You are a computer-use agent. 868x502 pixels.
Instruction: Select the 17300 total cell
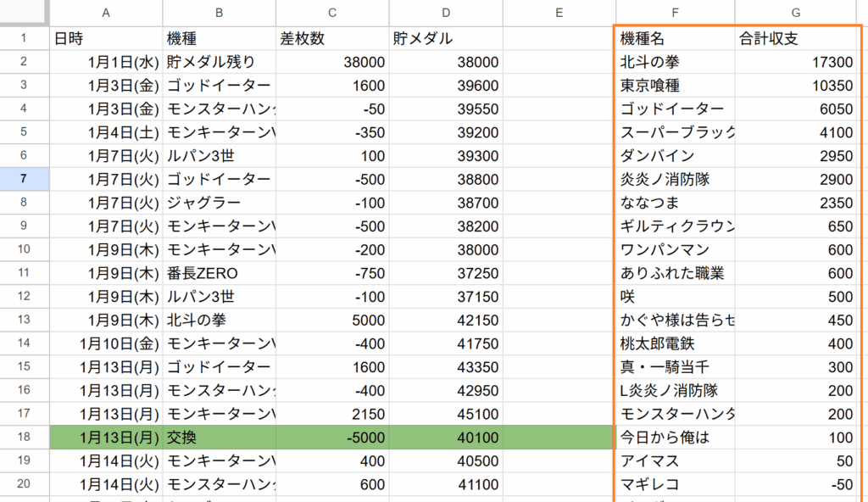(x=797, y=62)
